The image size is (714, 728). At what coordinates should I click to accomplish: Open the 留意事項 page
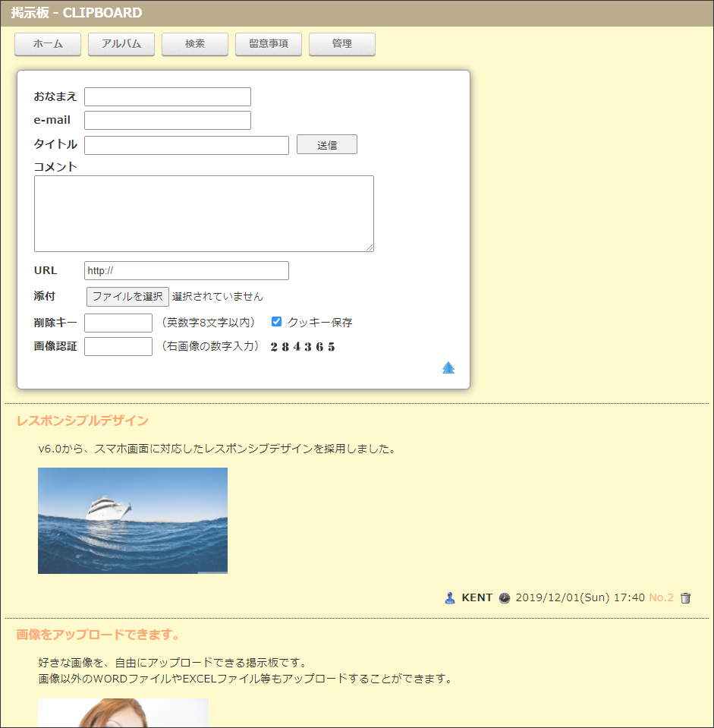(x=269, y=44)
